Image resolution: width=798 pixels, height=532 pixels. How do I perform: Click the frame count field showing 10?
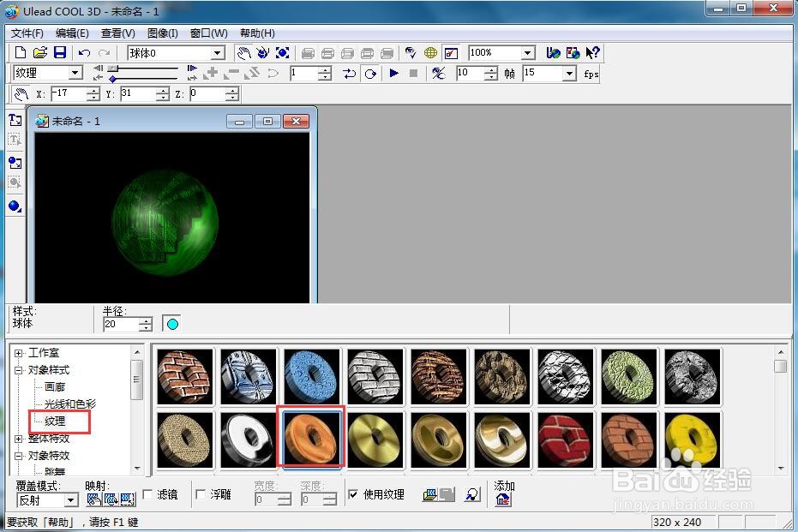(470, 74)
